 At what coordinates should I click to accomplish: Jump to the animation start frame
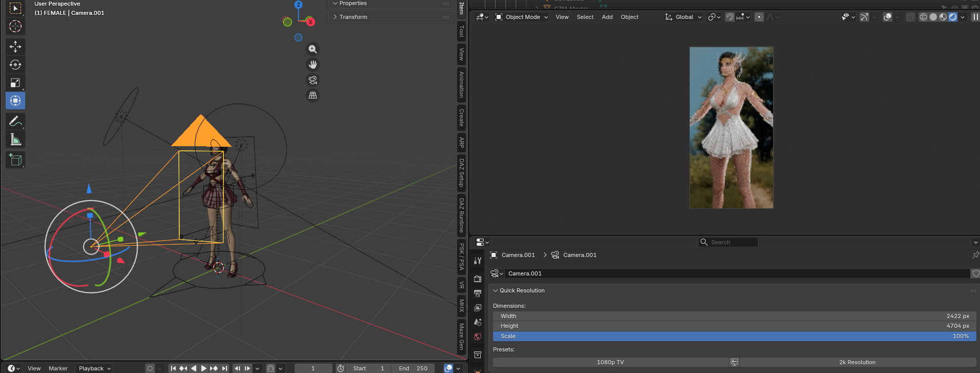[x=173, y=368]
